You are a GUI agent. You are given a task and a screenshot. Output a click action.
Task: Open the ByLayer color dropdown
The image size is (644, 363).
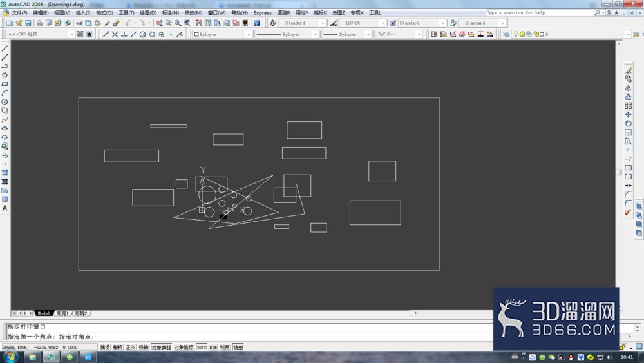coord(222,34)
